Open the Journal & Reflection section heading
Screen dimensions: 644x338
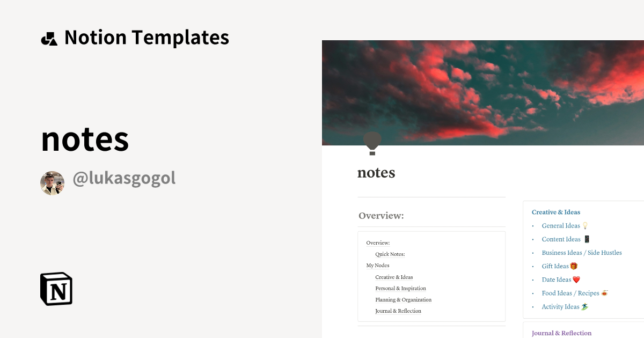tap(561, 333)
